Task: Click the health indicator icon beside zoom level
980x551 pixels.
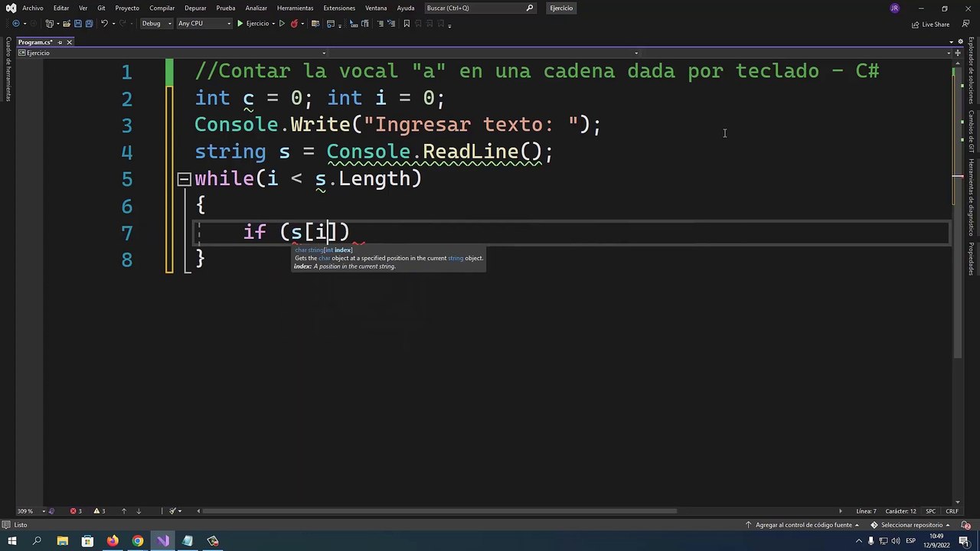Action: pos(51,511)
